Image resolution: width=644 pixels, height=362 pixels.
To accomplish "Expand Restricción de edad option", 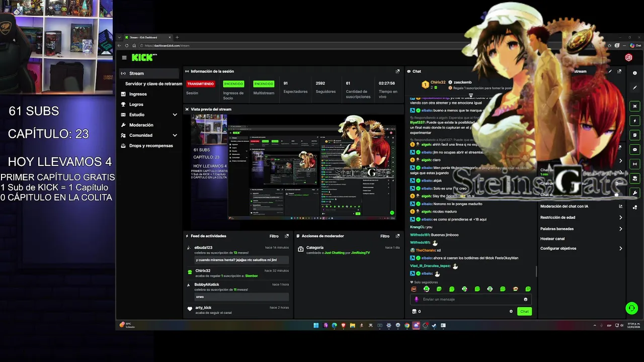I will pyautogui.click(x=581, y=217).
